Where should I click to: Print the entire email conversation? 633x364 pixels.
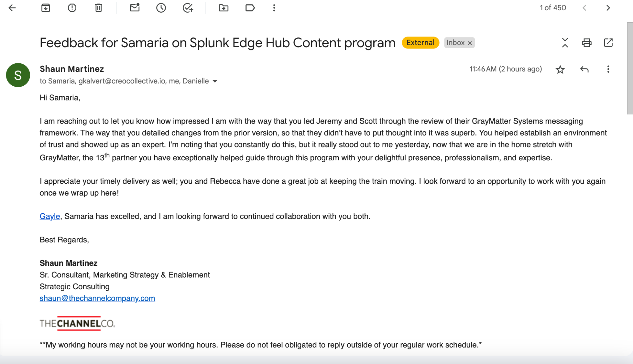tap(586, 43)
